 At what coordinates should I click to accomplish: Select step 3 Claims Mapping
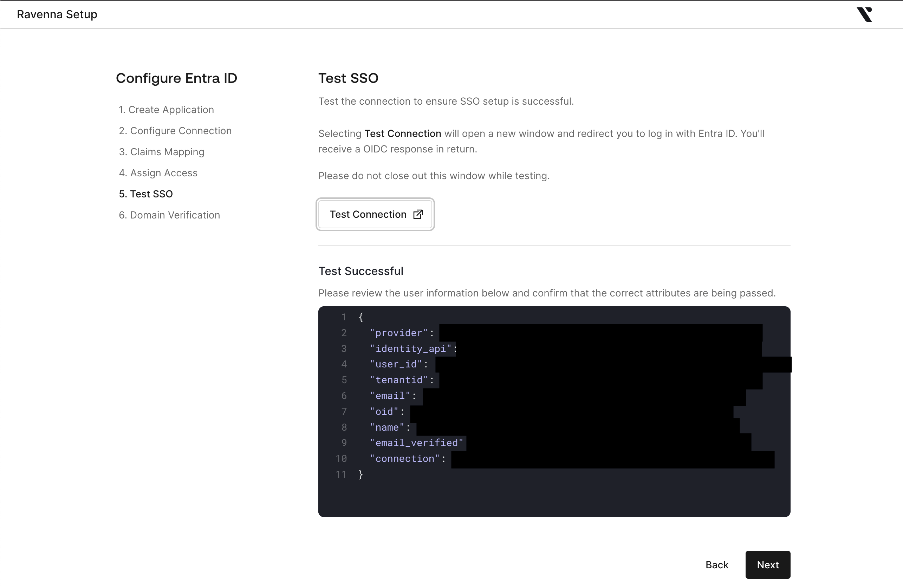coord(161,152)
